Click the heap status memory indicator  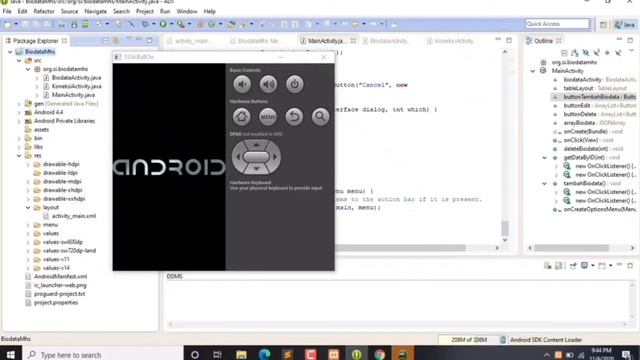tap(469, 340)
